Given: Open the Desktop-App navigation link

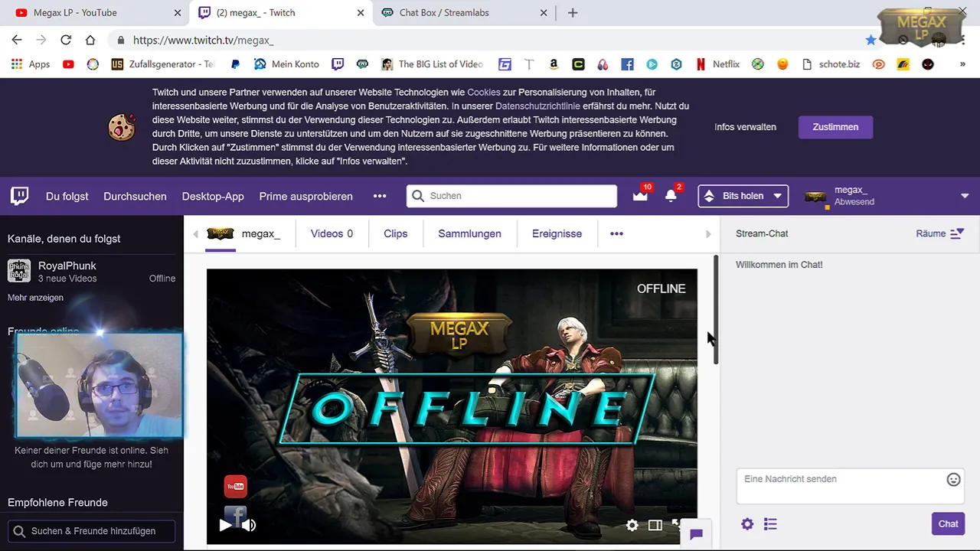Looking at the screenshot, I should [213, 196].
